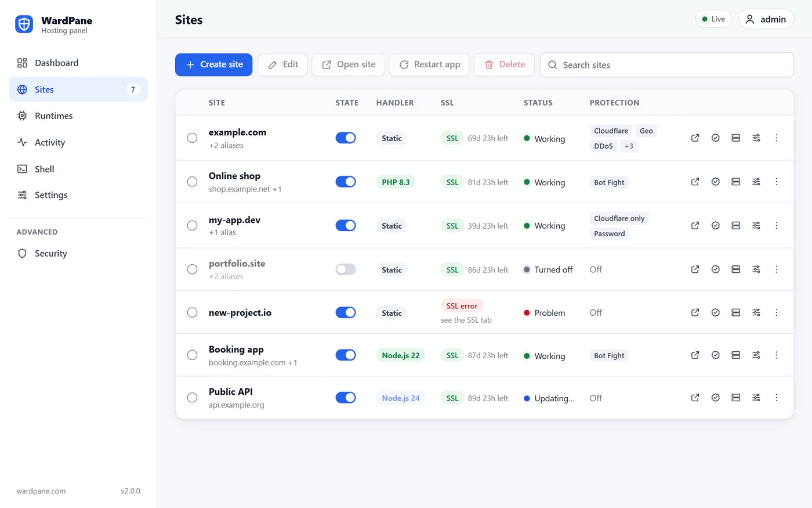Click the server icon in Booking app row
This screenshot has width=812, height=508.
735,355
